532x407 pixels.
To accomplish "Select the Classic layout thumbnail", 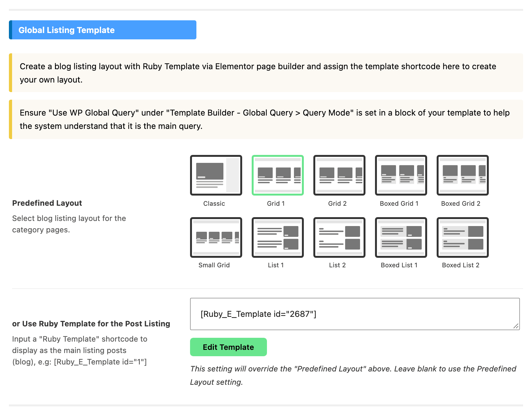I will (x=216, y=175).
